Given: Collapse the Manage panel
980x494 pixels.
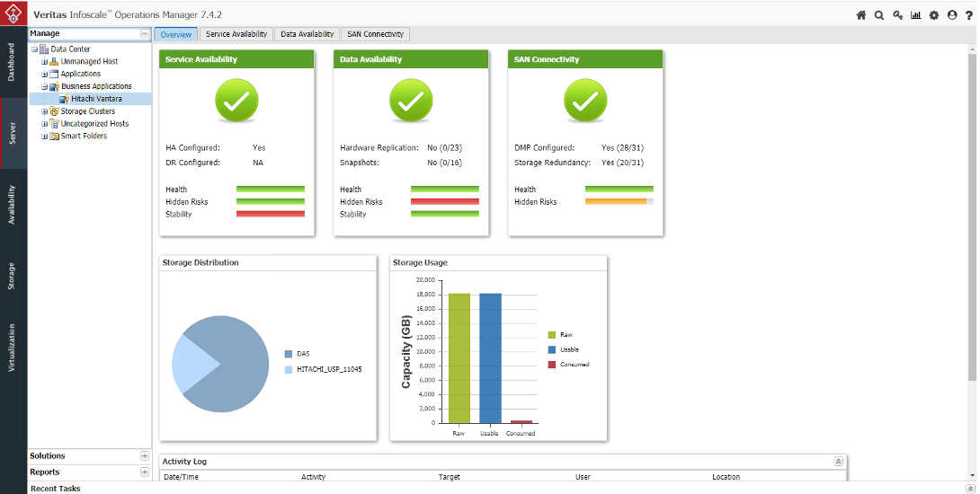Looking at the screenshot, I should point(145,34).
